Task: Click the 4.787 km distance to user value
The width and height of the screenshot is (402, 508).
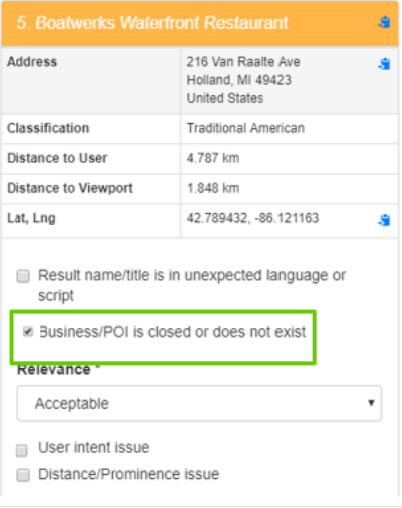Action: (213, 158)
